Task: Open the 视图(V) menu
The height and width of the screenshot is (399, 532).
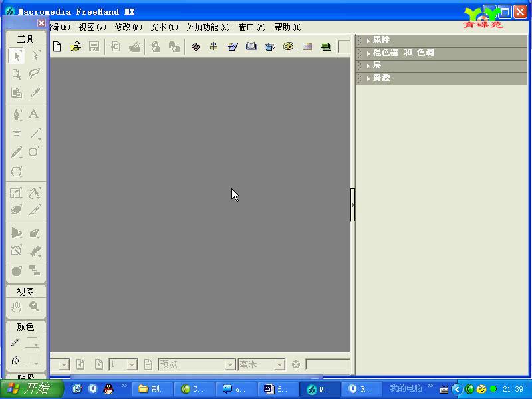Action: tap(92, 27)
